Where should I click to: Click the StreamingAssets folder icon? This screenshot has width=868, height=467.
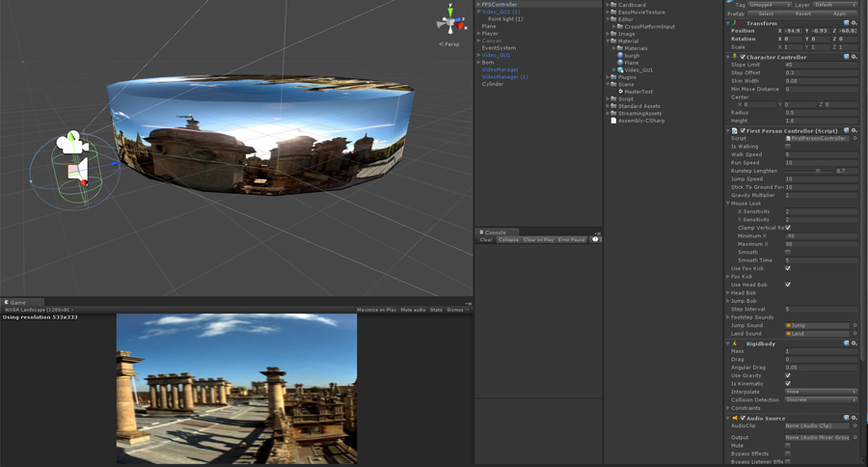613,113
